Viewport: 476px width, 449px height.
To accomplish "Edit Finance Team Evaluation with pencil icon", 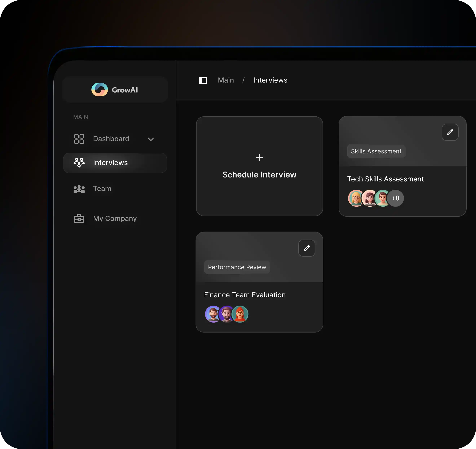I will (306, 248).
